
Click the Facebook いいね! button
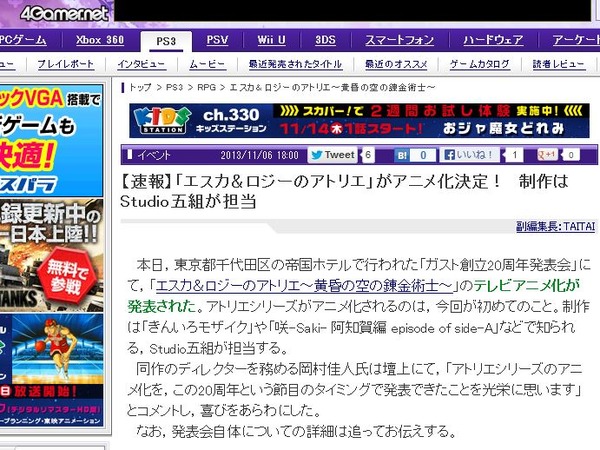(470, 155)
